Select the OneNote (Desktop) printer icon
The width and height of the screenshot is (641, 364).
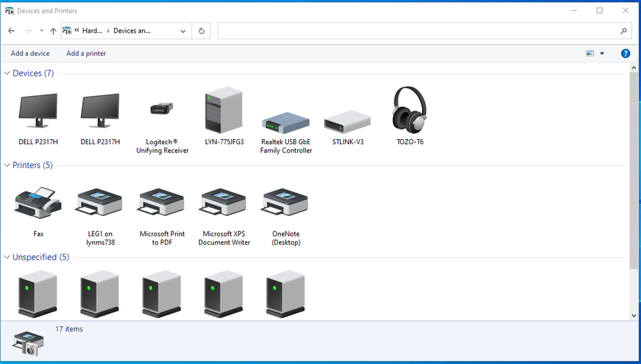(x=286, y=202)
